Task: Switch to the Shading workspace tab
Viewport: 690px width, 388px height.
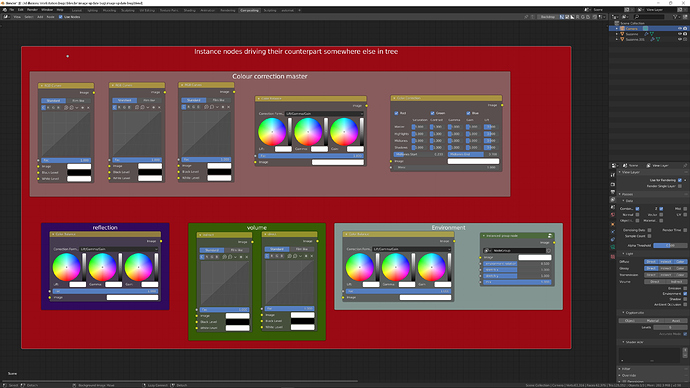Action: pyautogui.click(x=190, y=10)
